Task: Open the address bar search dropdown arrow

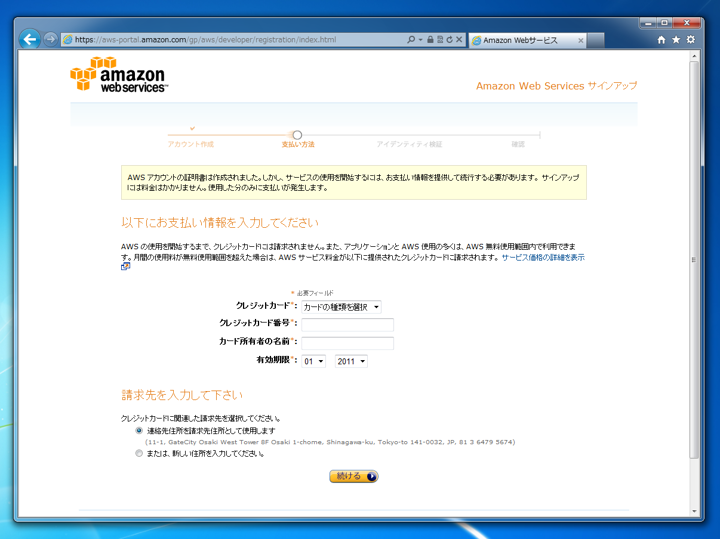Action: [420, 39]
